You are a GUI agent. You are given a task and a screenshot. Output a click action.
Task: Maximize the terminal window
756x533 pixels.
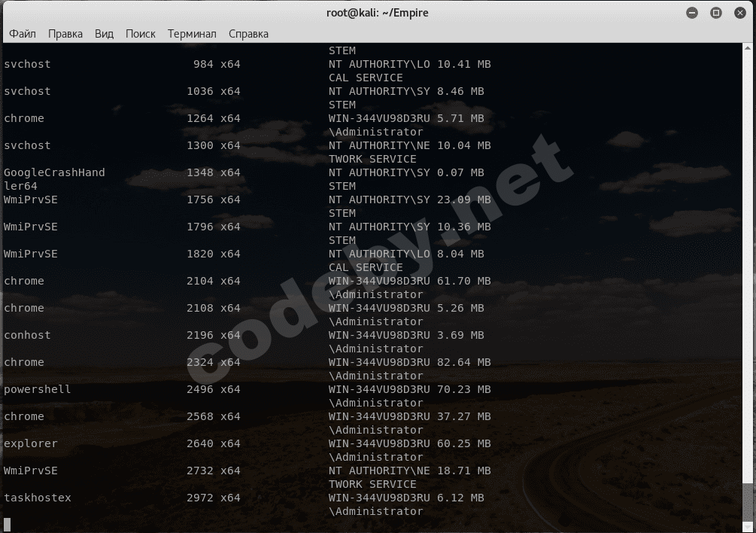716,13
